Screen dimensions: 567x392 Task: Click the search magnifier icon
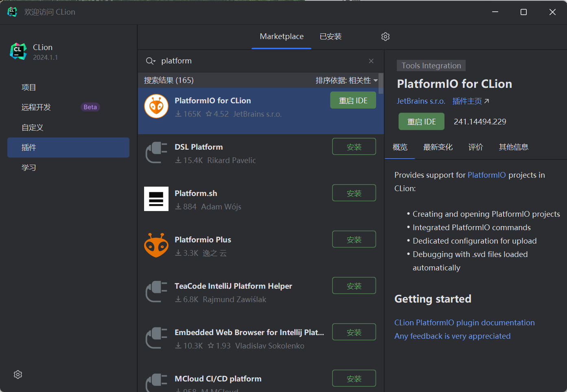(x=151, y=61)
